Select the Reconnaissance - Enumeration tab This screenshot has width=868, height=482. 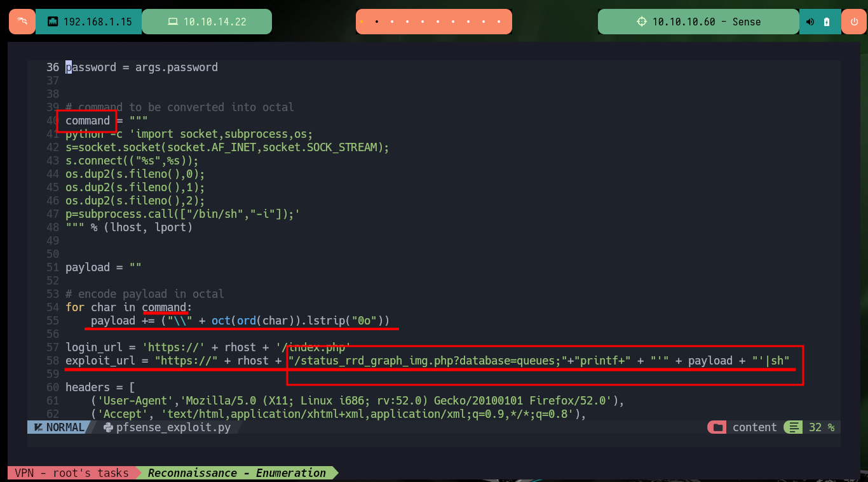[x=236, y=472]
